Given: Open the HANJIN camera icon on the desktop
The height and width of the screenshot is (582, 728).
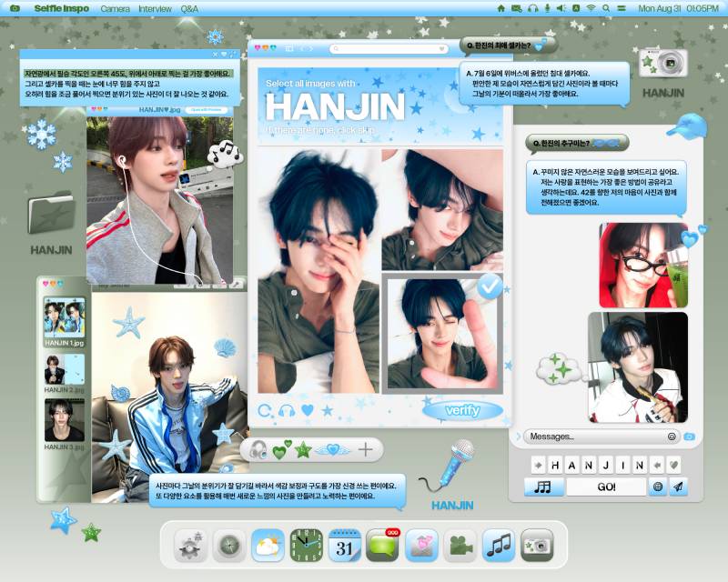Looking at the screenshot, I should [663, 73].
